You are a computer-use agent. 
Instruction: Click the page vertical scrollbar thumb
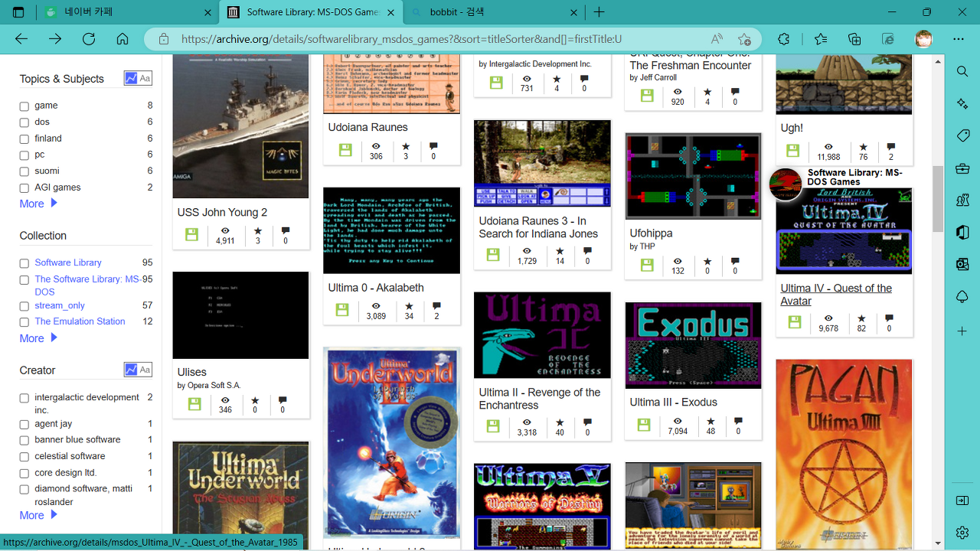[938, 199]
